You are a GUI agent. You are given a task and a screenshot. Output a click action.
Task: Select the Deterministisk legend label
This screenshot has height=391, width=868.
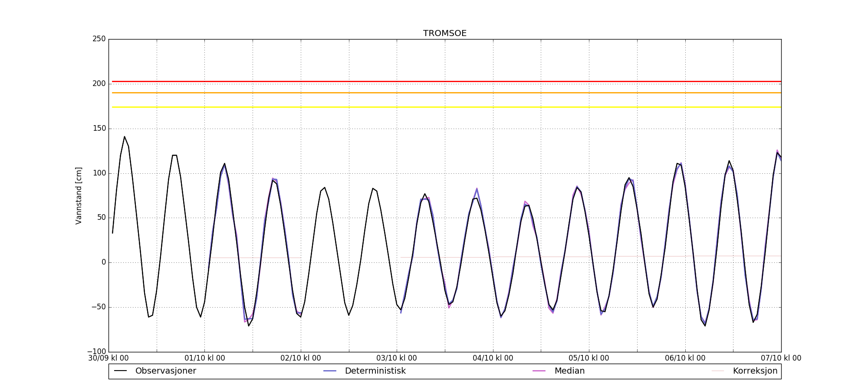[375, 371]
